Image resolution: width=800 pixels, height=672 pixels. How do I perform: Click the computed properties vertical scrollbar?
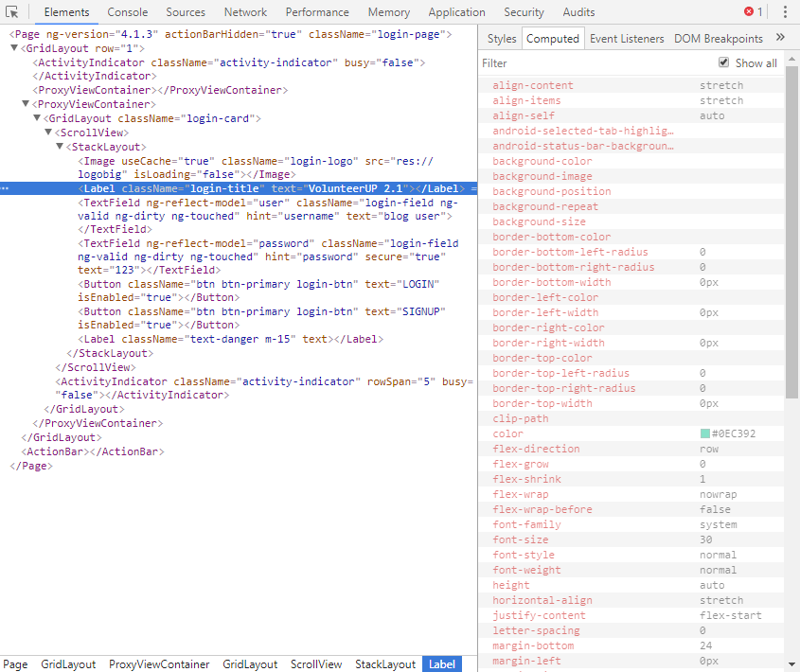[792, 237]
